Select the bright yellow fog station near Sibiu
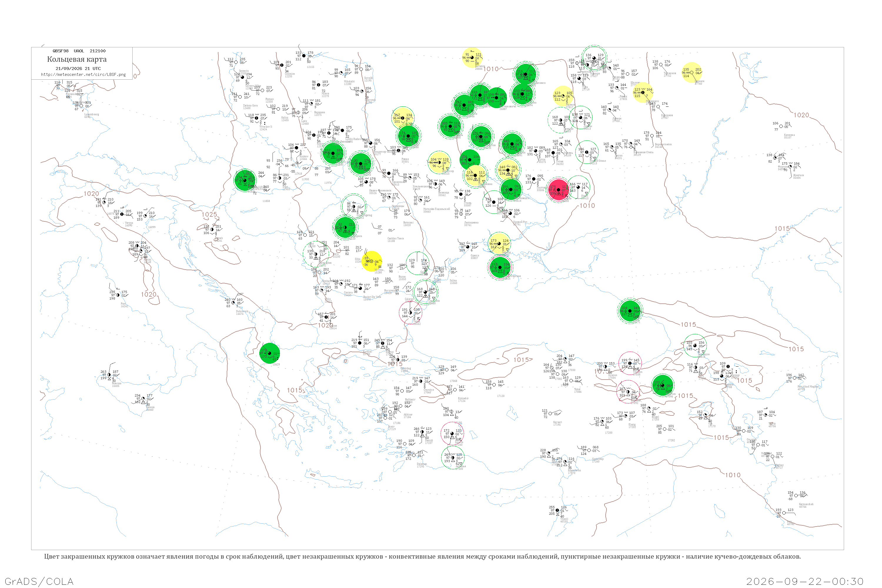 [x=372, y=261]
